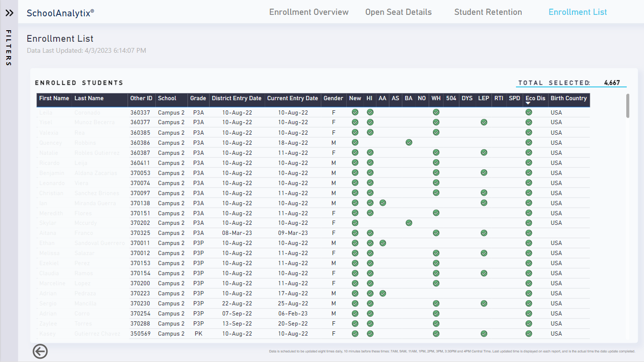Click the back arrow circle icon

[x=40, y=351]
